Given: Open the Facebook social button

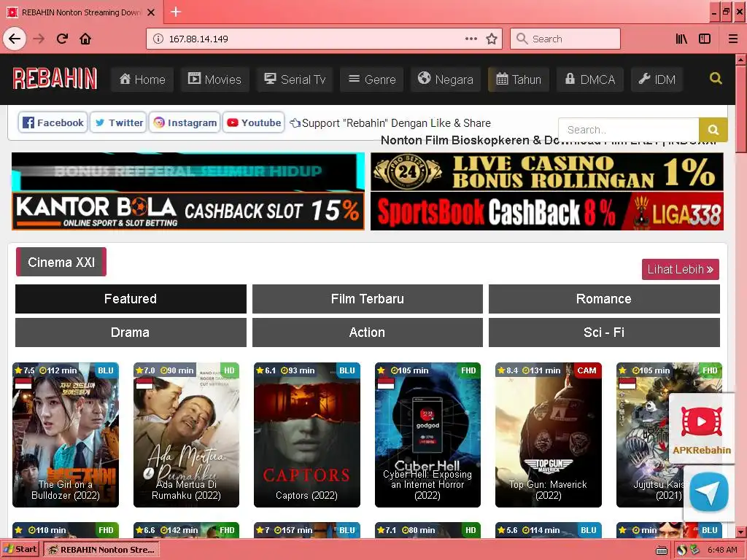Looking at the screenshot, I should (x=53, y=122).
